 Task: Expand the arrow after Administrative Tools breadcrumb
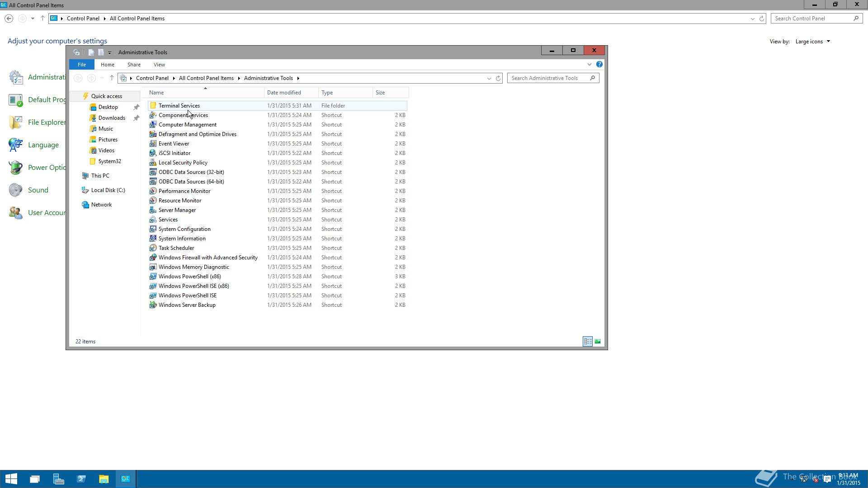click(298, 78)
